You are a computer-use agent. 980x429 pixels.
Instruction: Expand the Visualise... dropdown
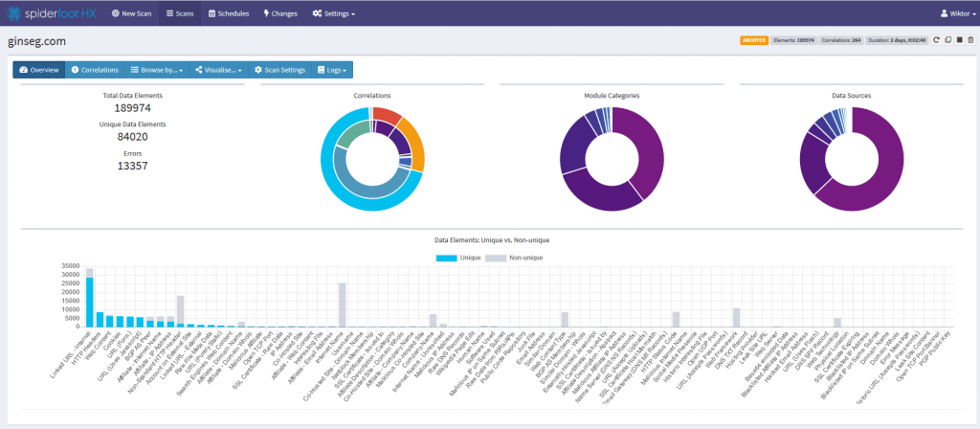pos(219,69)
